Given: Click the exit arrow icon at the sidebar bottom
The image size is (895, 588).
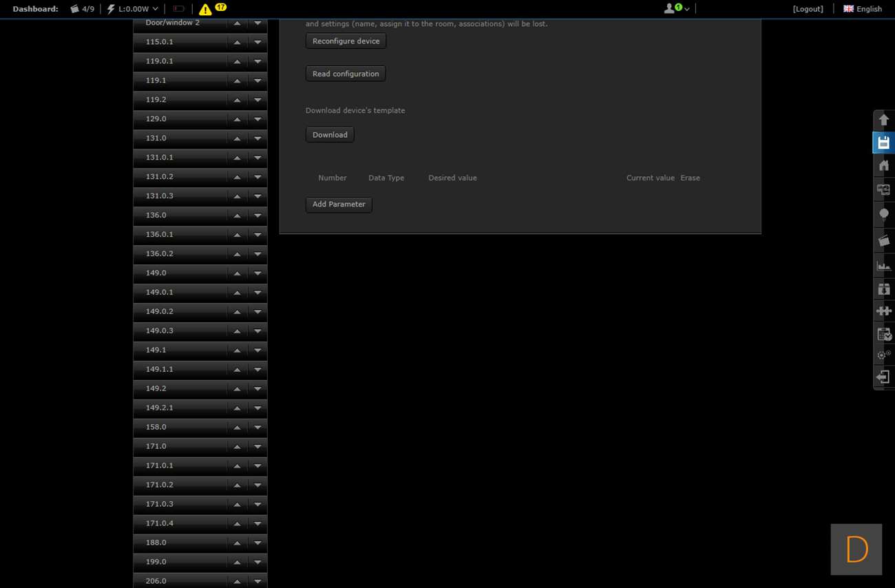Looking at the screenshot, I should pyautogui.click(x=884, y=377).
